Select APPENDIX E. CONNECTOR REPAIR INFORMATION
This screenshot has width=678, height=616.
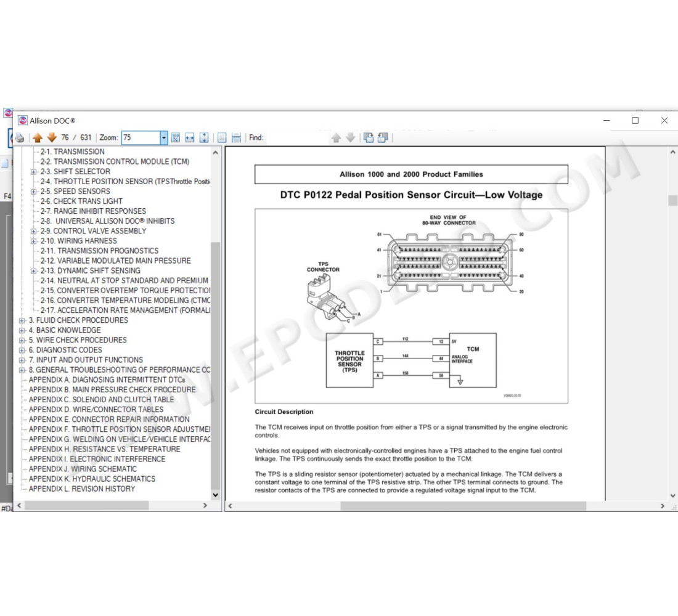coord(109,419)
